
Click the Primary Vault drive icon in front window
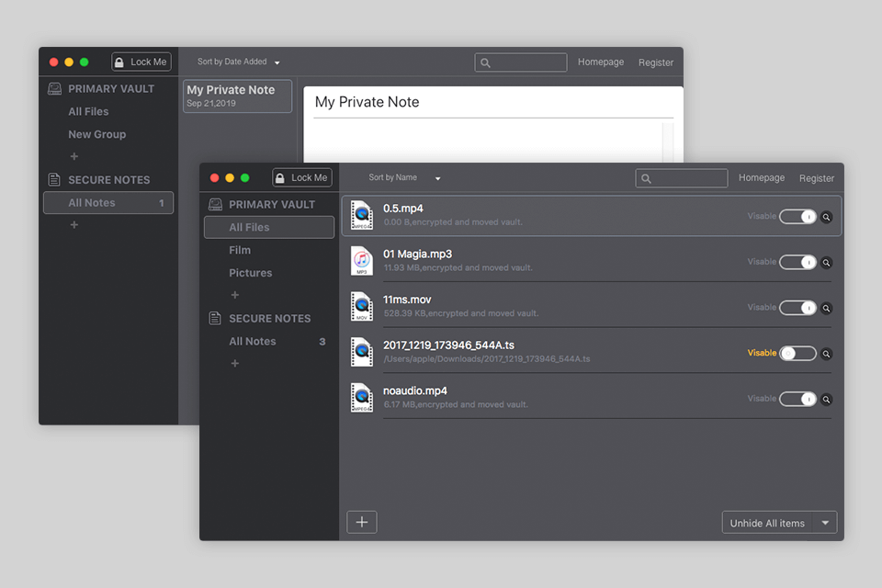(215, 204)
